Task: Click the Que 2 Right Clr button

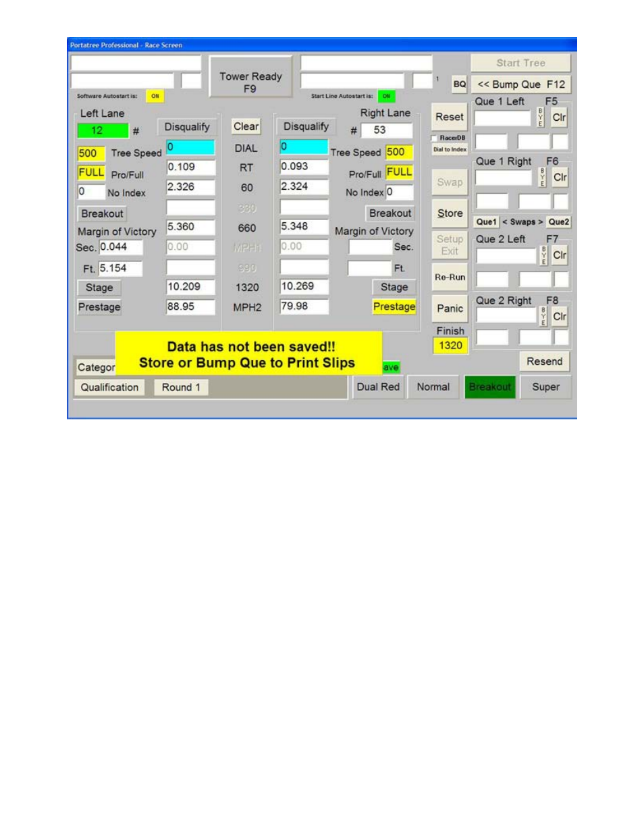Action: (x=560, y=317)
